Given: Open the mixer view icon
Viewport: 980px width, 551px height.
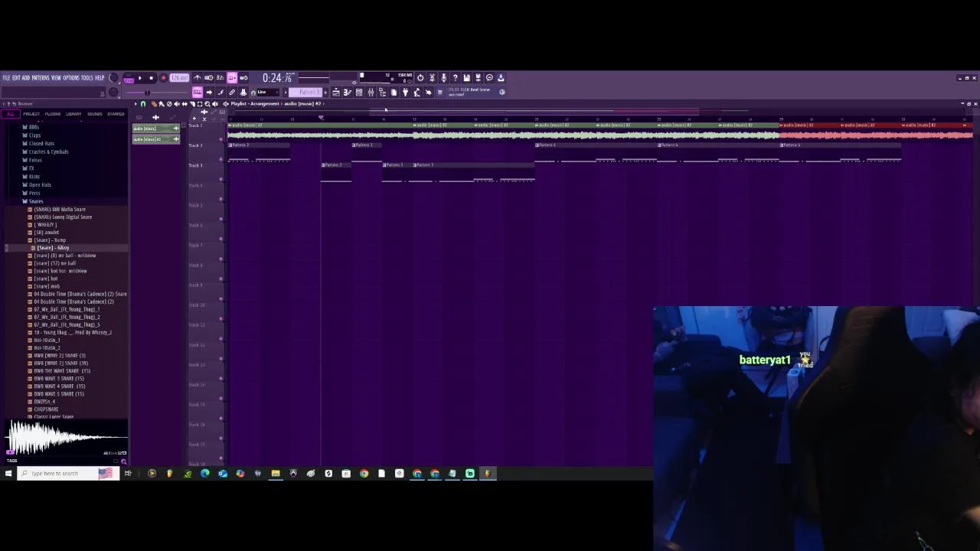Looking at the screenshot, I should pos(371,92).
